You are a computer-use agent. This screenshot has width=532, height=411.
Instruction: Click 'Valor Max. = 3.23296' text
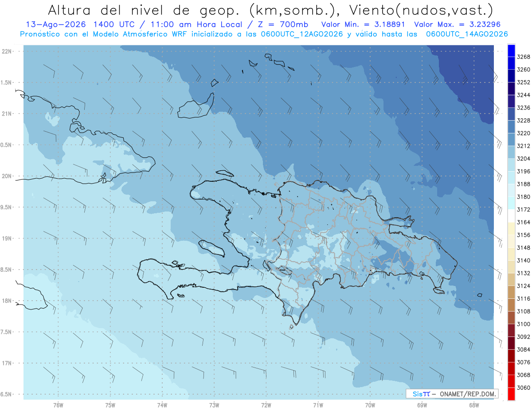point(458,24)
